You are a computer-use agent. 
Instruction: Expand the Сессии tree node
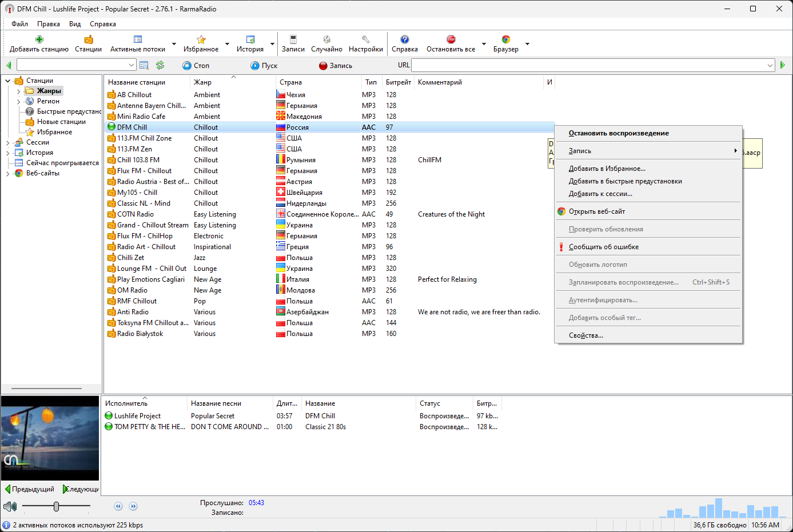tap(8, 142)
